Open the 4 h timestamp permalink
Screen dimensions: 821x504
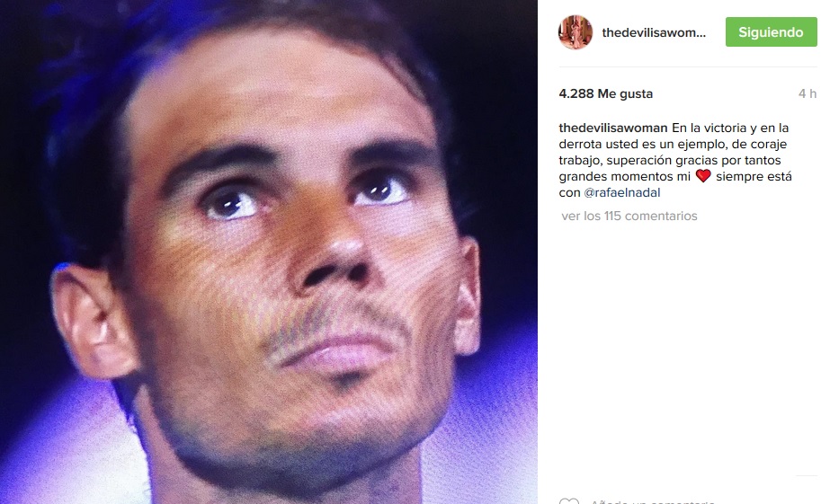[808, 93]
